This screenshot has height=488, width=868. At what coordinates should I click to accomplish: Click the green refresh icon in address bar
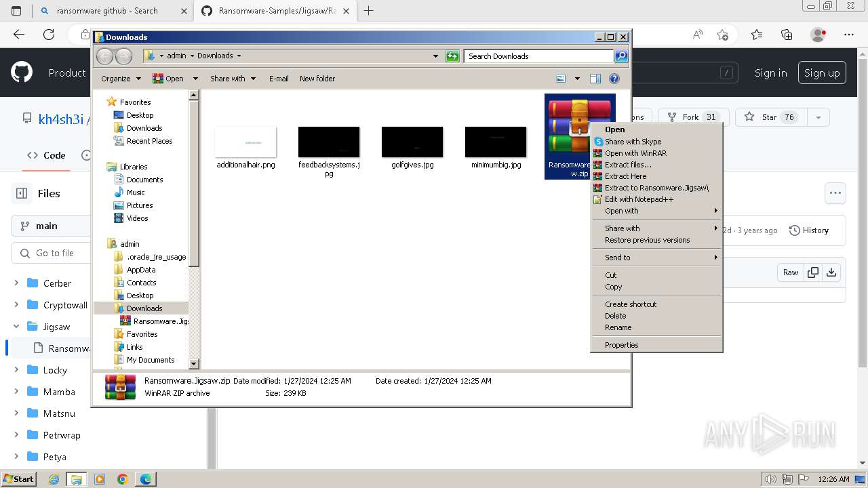pos(452,56)
